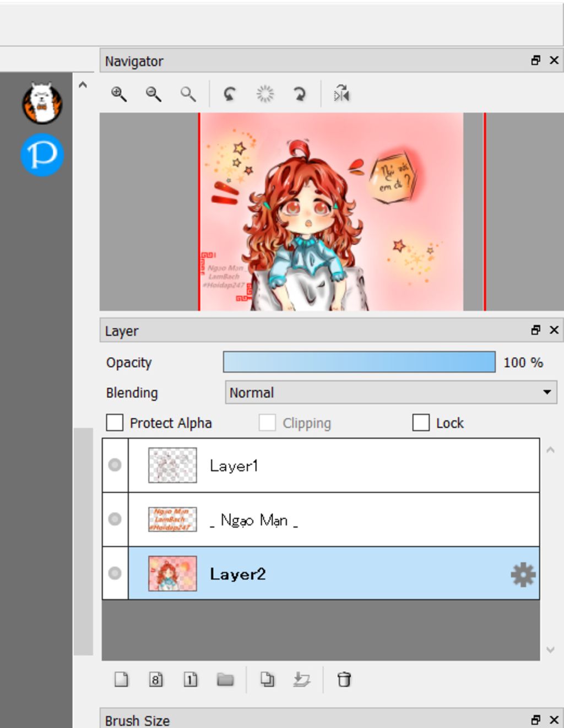This screenshot has width=564, height=728.
Task: Open the blue pixiv icon in sidebar
Action: pos(42,155)
